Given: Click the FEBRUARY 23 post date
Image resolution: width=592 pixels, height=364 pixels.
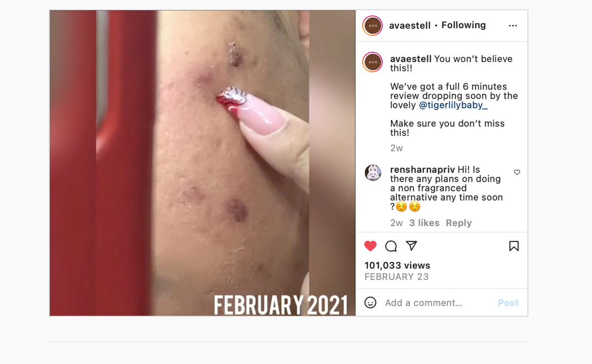Looking at the screenshot, I should (x=396, y=277).
